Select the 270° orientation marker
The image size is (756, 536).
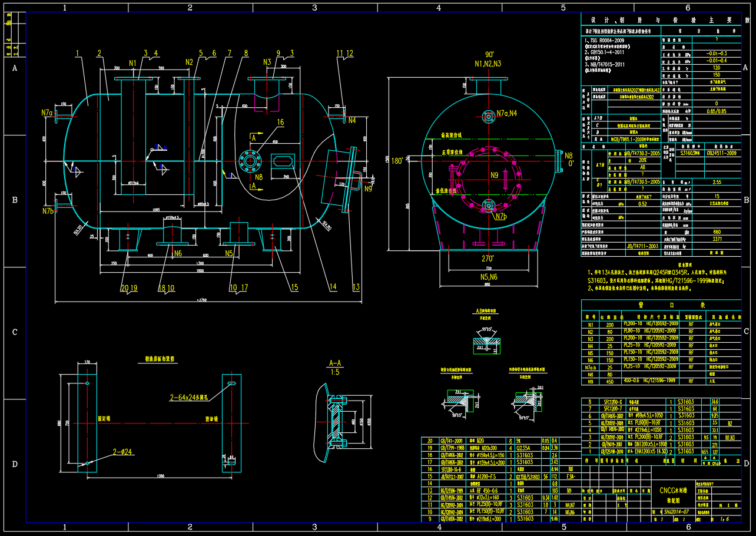pos(489,258)
